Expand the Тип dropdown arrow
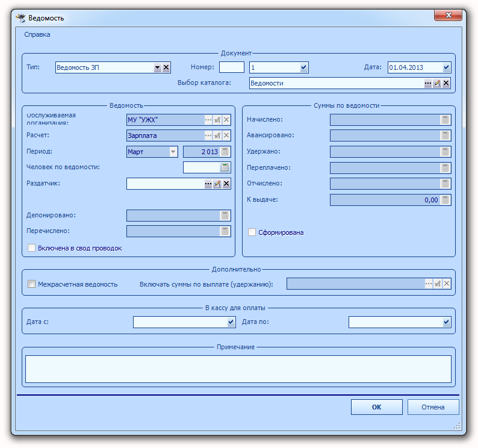This screenshot has width=478, height=448. click(x=157, y=67)
